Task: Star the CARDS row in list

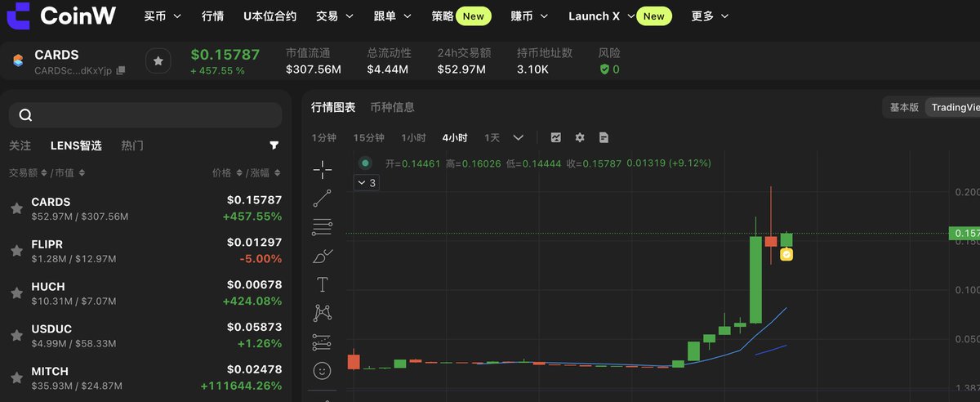Action: coord(16,208)
